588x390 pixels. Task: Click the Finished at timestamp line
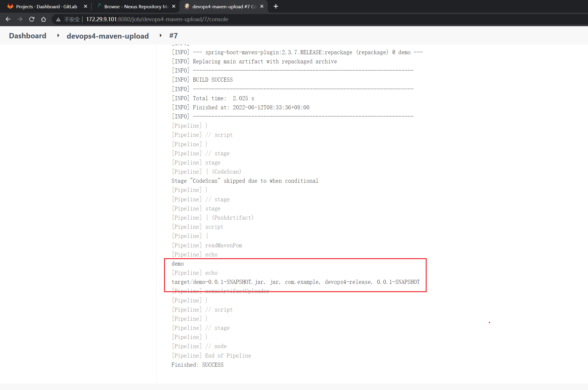click(240, 107)
